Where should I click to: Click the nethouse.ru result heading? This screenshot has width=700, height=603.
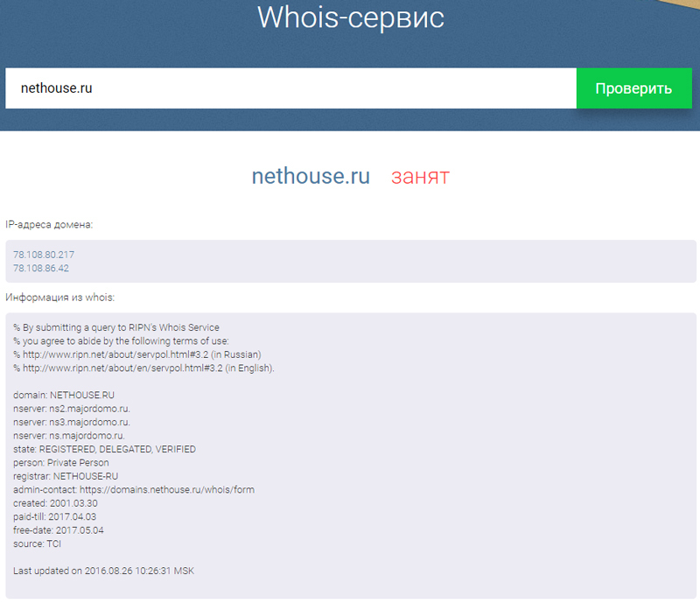click(x=311, y=176)
